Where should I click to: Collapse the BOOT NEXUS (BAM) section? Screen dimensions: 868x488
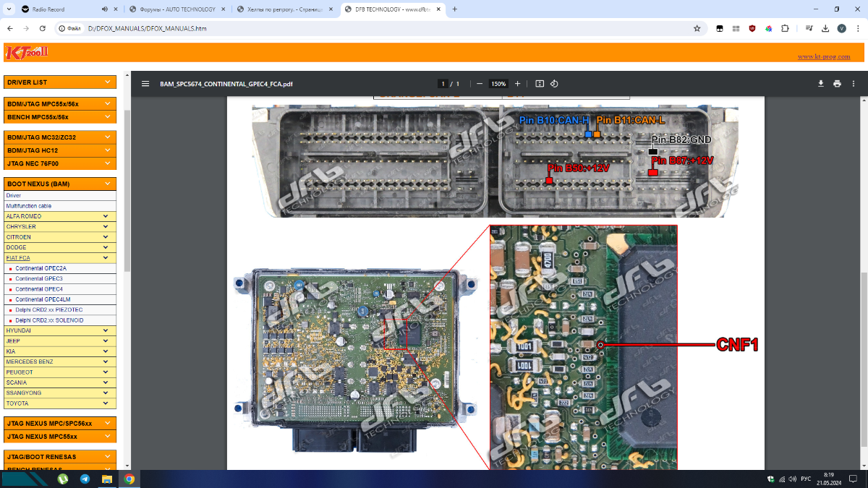click(60, 184)
